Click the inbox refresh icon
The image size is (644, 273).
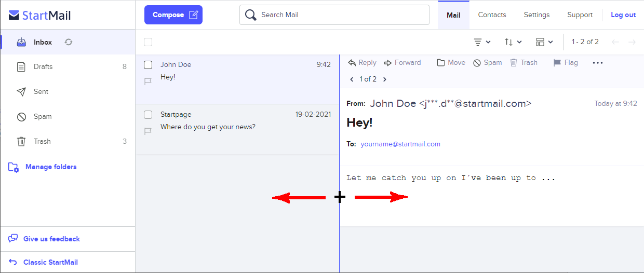69,42
